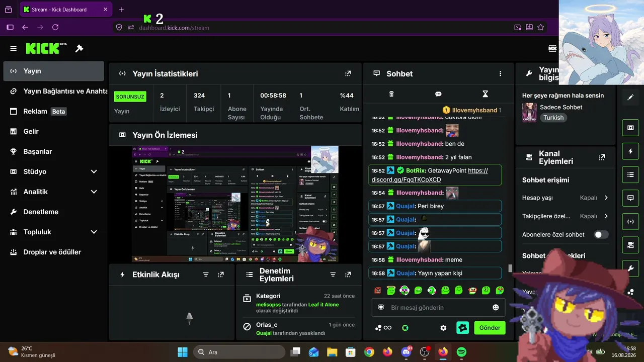Viewport: 644px width, 362px height.
Task: Open Google Chrome from the taskbar
Action: click(369, 352)
